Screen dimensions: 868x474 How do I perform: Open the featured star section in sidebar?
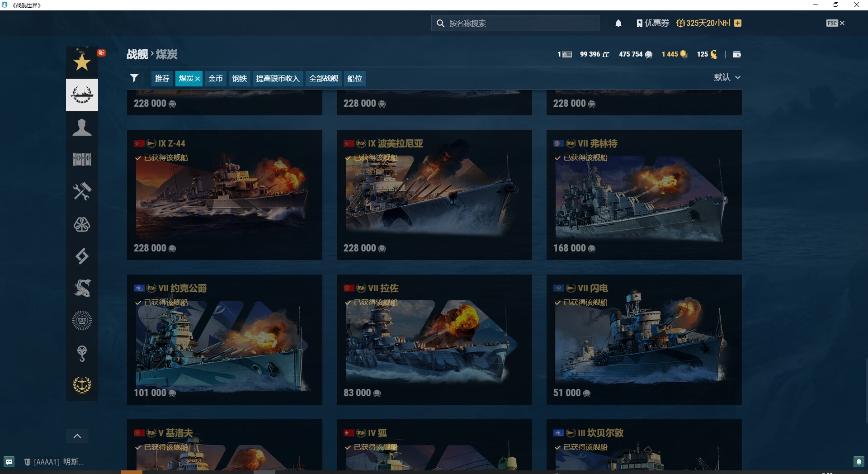coord(82,62)
